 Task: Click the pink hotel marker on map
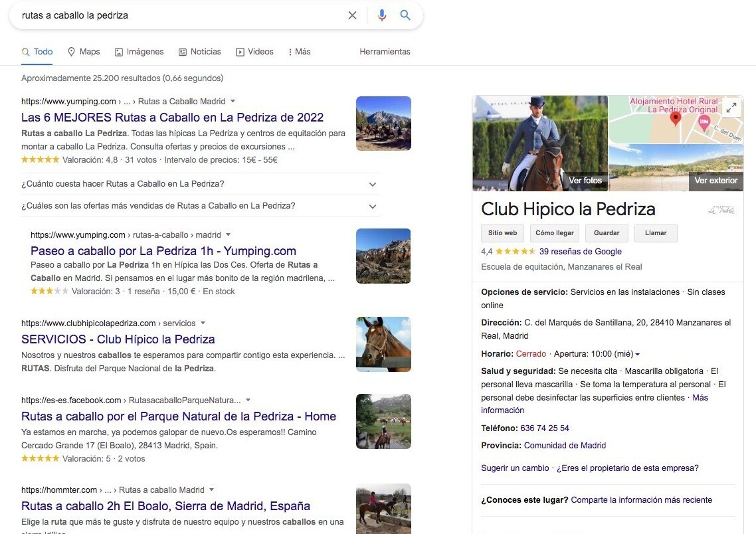click(704, 122)
